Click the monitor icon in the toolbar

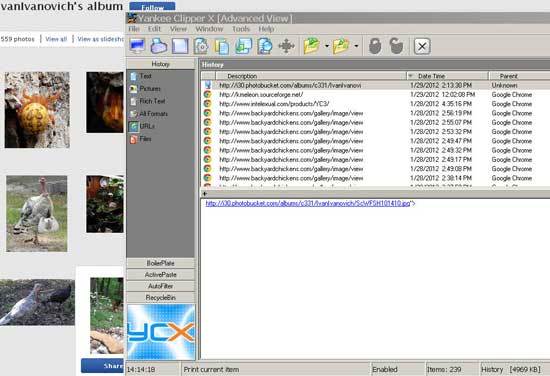tap(137, 46)
